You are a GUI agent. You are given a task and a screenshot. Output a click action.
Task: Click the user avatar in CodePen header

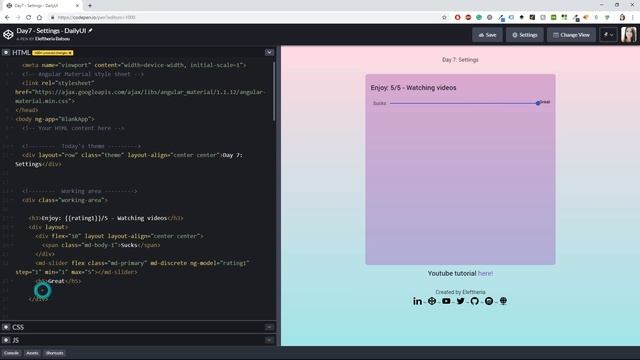tap(629, 35)
